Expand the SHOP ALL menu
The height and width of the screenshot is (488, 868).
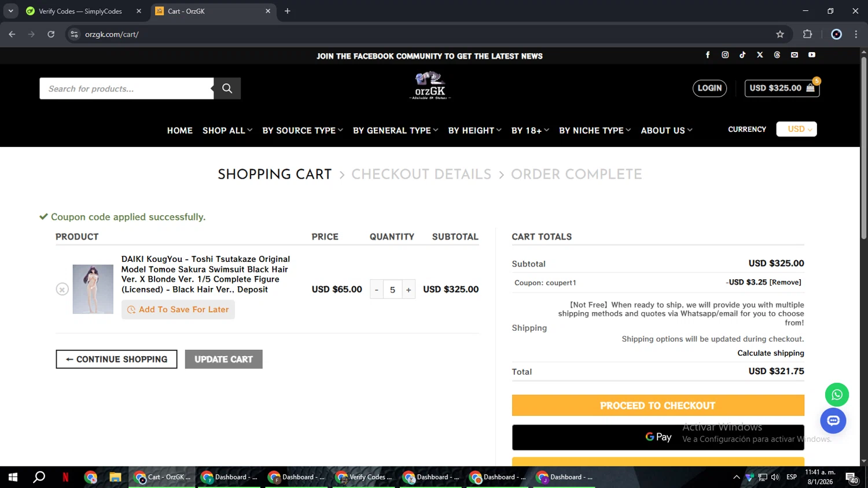227,131
